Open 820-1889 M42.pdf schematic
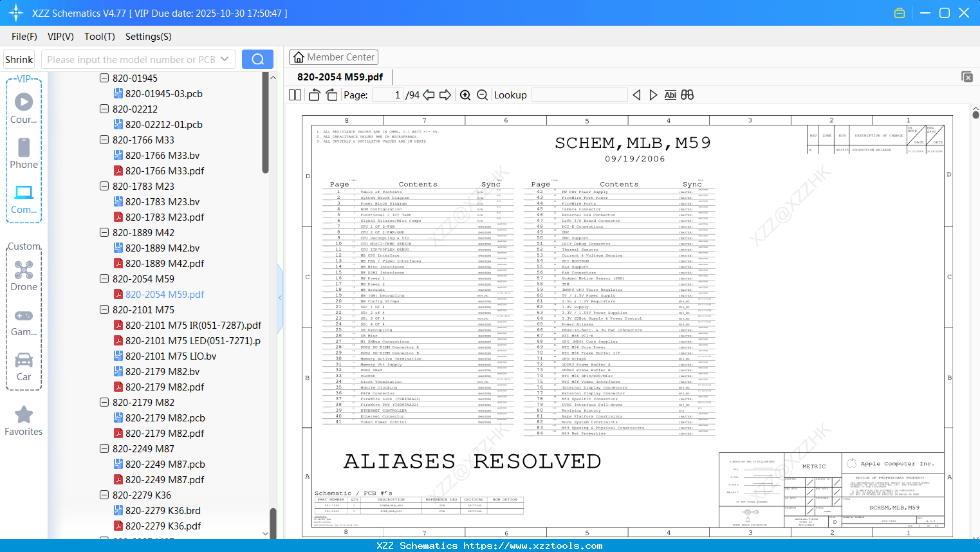Image resolution: width=980 pixels, height=552 pixels. (158, 263)
